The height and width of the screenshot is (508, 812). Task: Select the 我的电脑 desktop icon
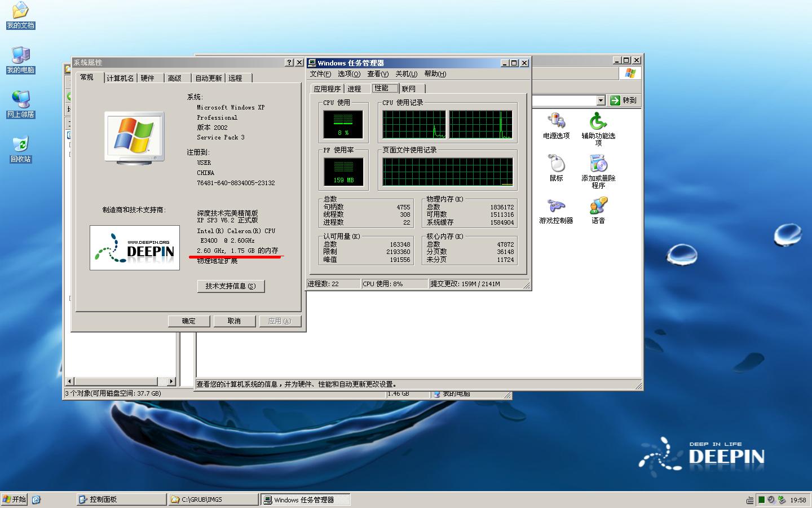(x=21, y=60)
